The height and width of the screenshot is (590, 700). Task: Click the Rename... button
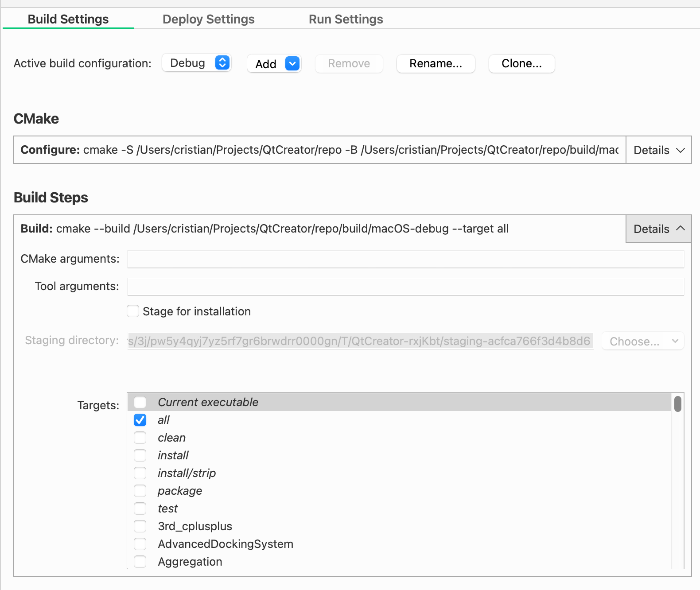pyautogui.click(x=436, y=63)
